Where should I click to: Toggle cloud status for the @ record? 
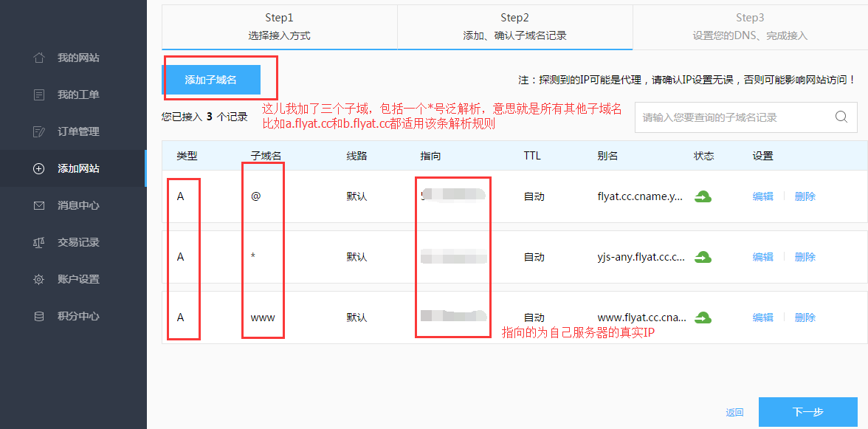click(x=703, y=196)
